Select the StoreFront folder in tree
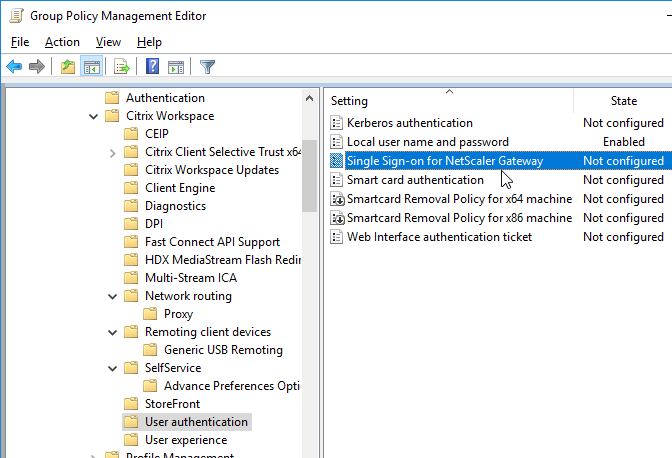 pos(172,404)
